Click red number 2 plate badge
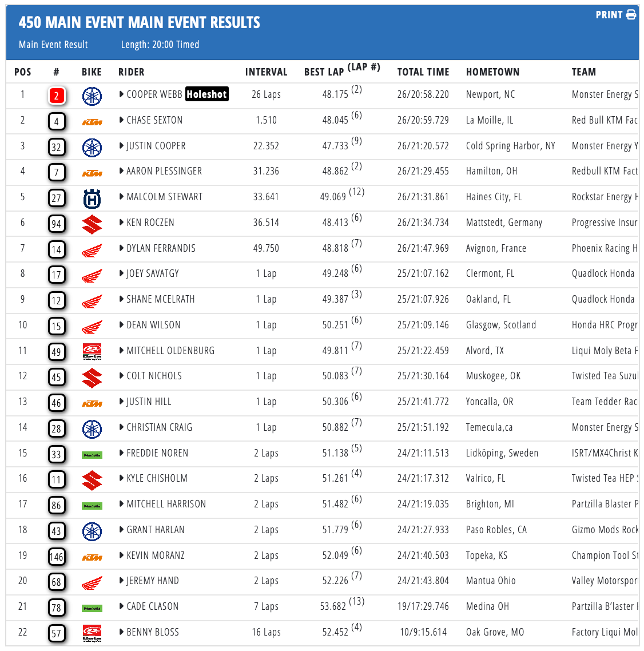 [56, 96]
